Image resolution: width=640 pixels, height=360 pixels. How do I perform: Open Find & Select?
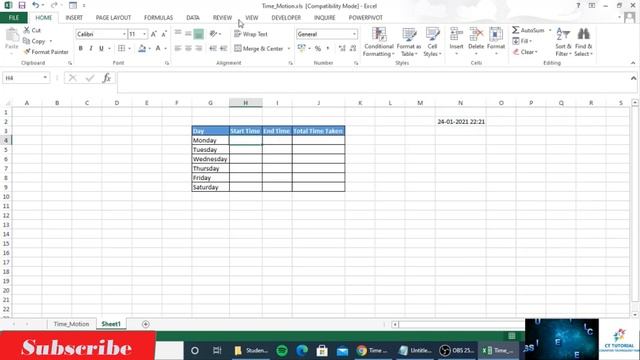(x=583, y=42)
